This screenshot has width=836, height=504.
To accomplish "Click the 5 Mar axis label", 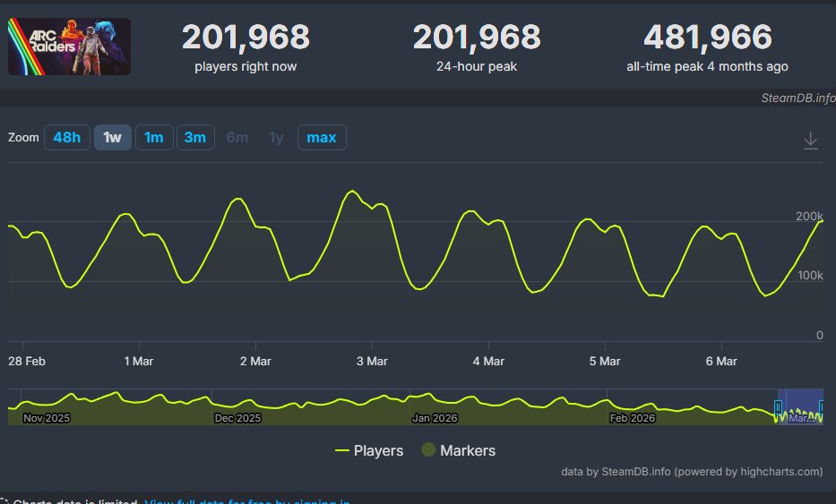I will click(x=605, y=362).
